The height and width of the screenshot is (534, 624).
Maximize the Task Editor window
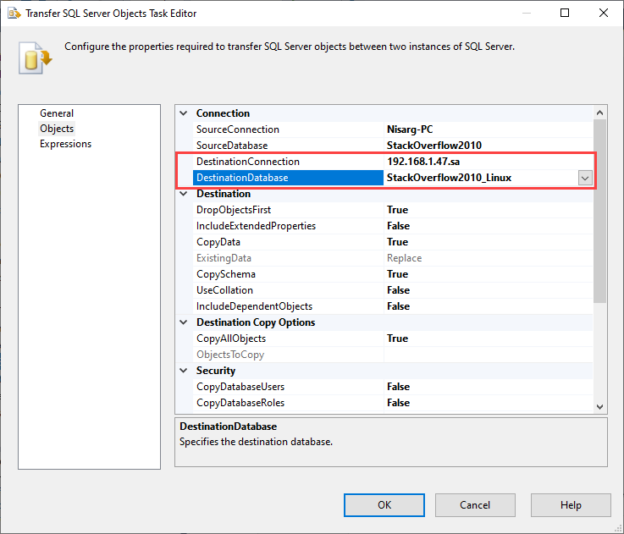[x=564, y=13]
